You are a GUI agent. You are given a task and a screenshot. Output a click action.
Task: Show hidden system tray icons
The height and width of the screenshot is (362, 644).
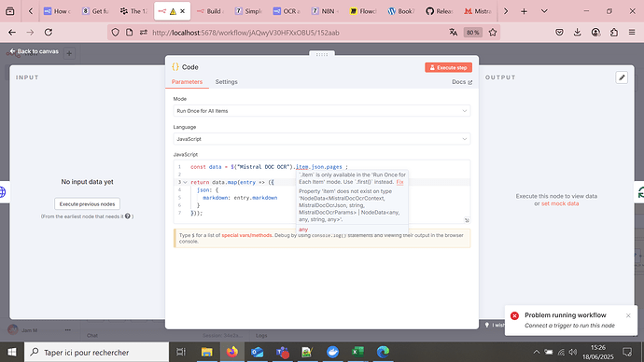[x=537, y=352]
